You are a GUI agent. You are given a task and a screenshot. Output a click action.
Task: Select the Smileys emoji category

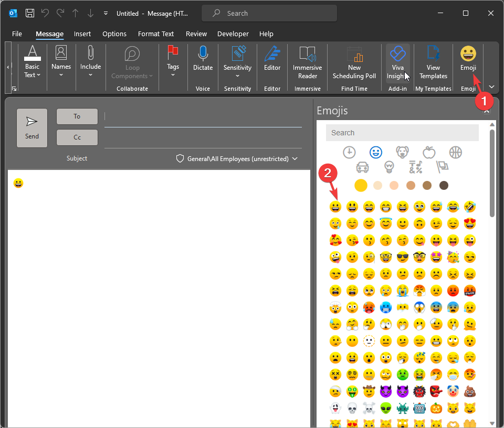coord(376,152)
